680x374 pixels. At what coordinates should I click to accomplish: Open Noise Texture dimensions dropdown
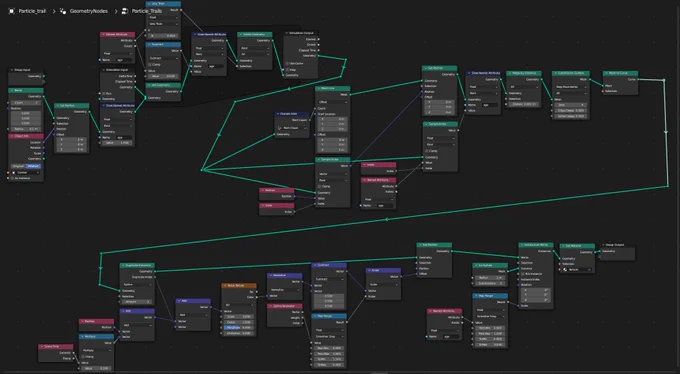(239, 305)
